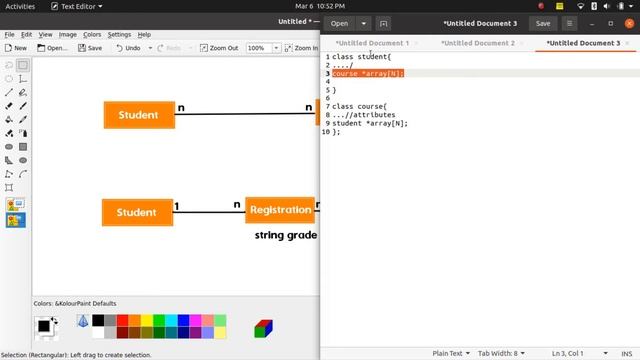Pick the bright blue color swatch
640x360 pixels.
[x=183, y=320]
